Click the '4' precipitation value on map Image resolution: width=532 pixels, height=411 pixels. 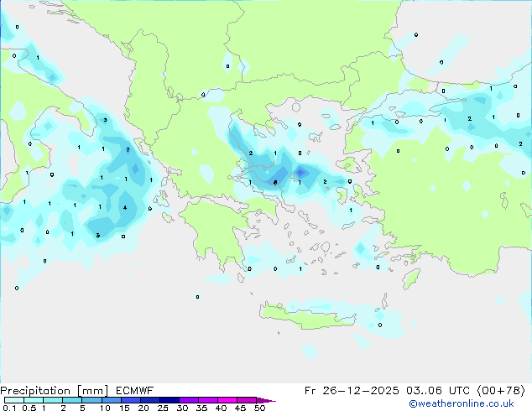125,207
